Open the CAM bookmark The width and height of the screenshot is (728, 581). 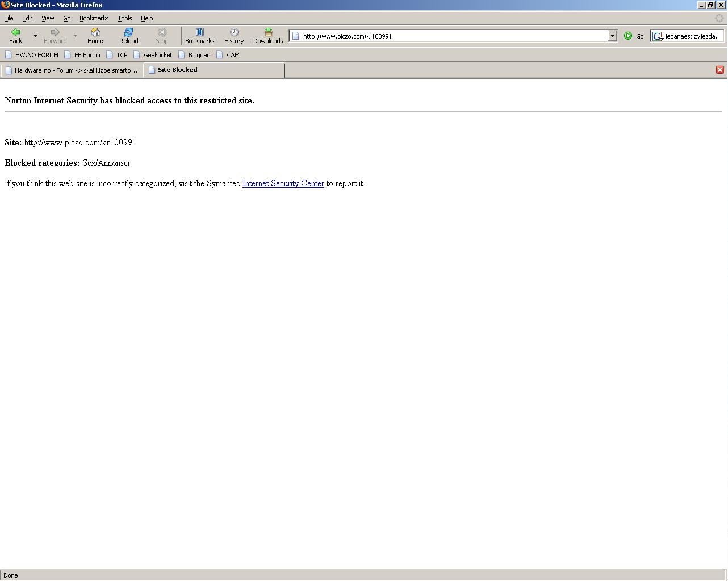pos(228,55)
